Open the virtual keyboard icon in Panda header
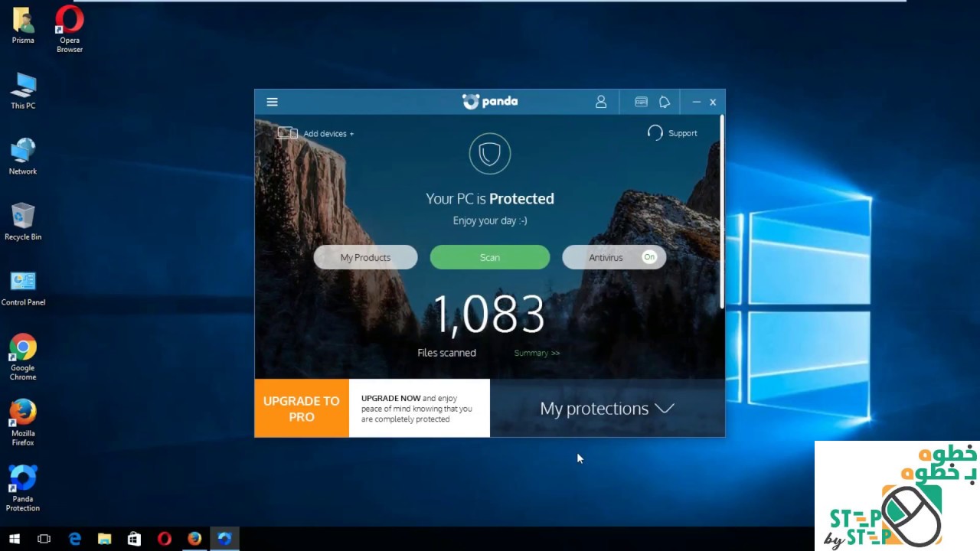980x551 pixels. [641, 102]
